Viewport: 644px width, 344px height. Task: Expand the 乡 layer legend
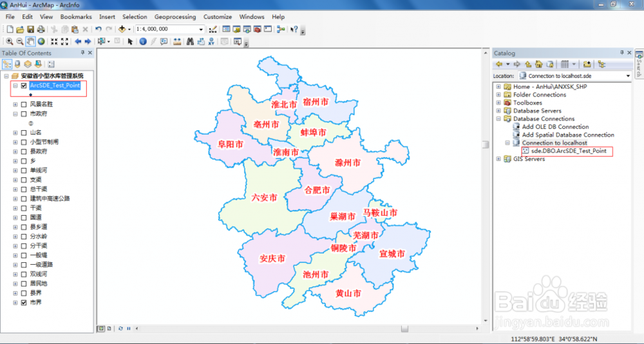(x=15, y=161)
